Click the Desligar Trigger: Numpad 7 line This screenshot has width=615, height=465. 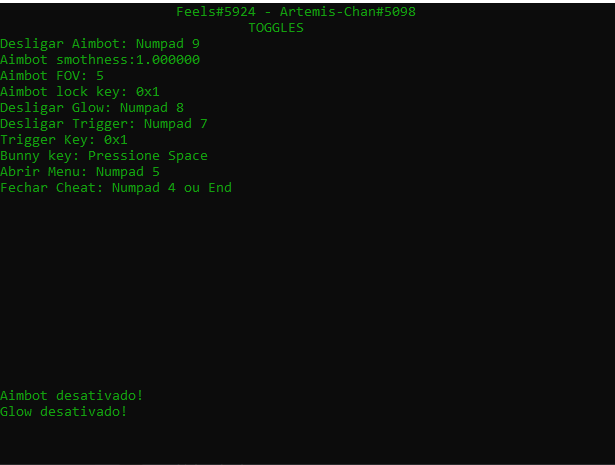(x=104, y=124)
